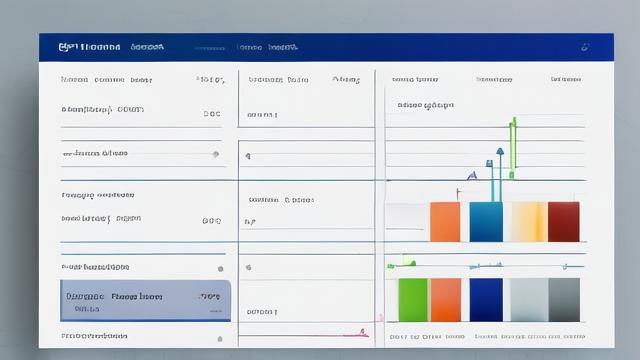This screenshot has height=360, width=640.
Task: Open the three-dot menu on the second left-panel row
Action: tap(212, 114)
